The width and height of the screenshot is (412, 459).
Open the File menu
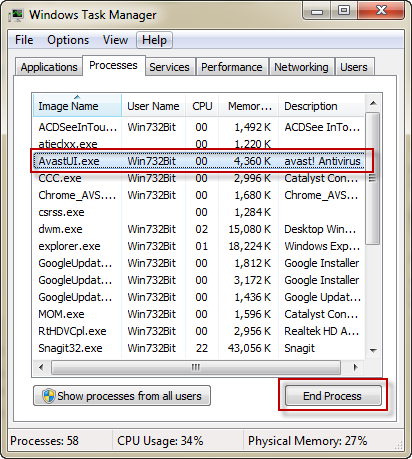pyautogui.click(x=24, y=40)
